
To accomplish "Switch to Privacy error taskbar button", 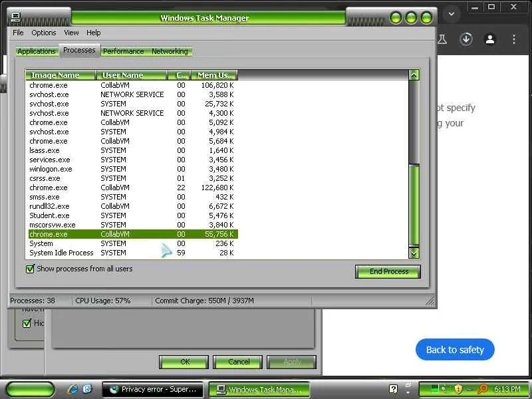I will (x=153, y=389).
